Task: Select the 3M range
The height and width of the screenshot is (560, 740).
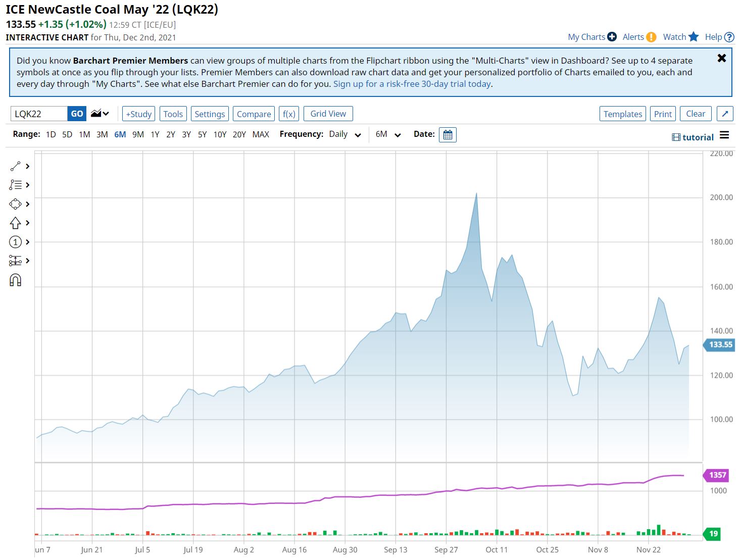Action: [102, 134]
